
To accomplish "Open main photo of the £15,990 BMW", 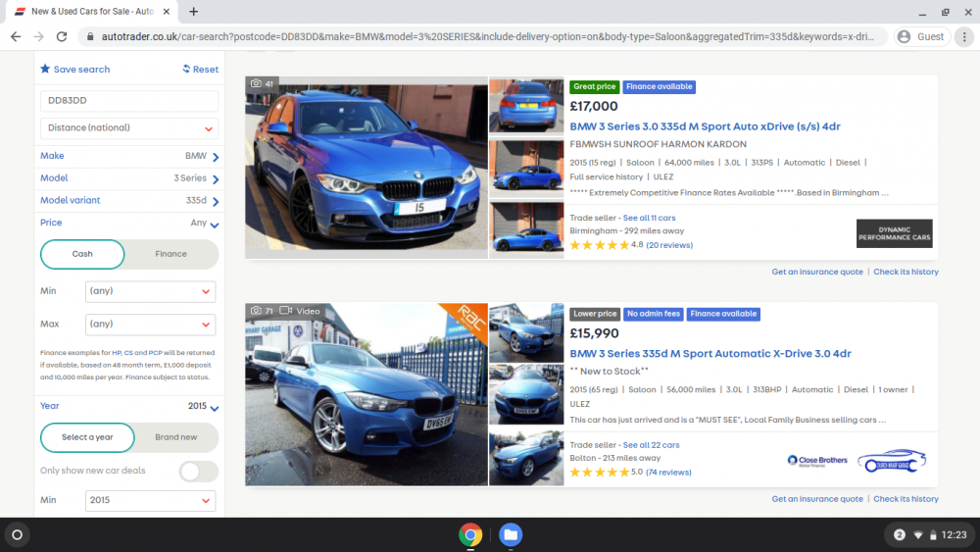I will (367, 394).
